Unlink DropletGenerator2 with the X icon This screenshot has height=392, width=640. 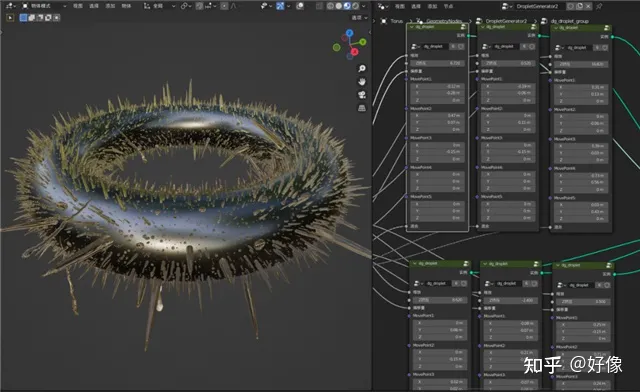click(588, 6)
